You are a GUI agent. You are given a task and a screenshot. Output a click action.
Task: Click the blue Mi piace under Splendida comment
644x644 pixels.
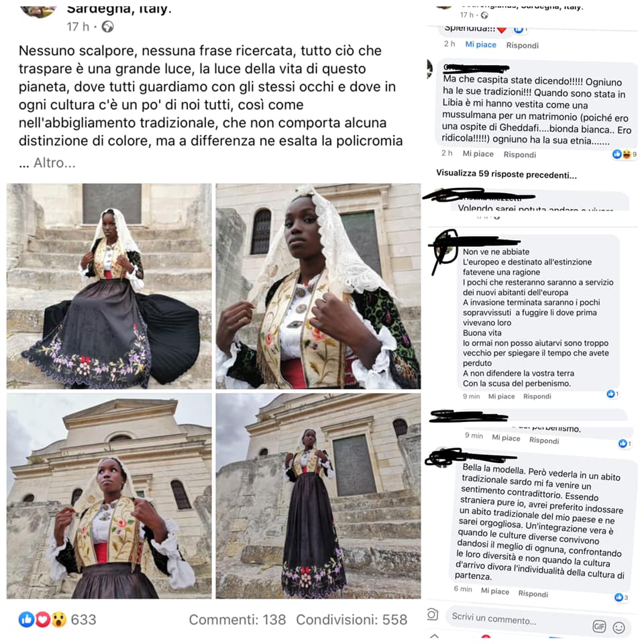(x=480, y=44)
